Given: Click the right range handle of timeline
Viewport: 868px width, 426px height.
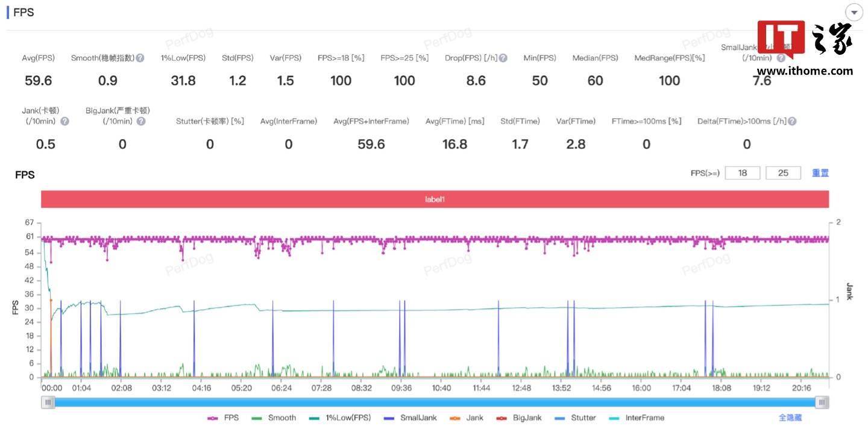Looking at the screenshot, I should [x=822, y=402].
